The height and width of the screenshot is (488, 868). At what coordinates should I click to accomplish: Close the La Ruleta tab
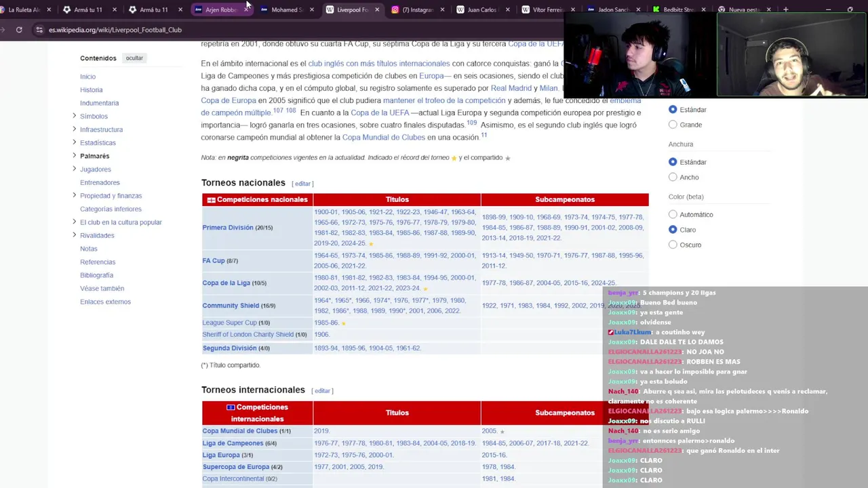pyautogui.click(x=48, y=9)
